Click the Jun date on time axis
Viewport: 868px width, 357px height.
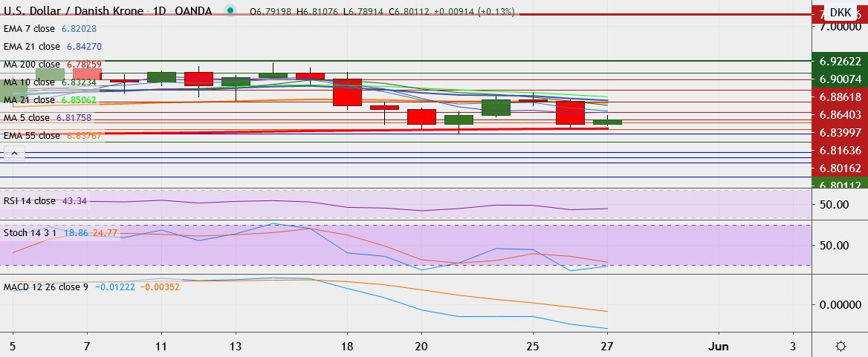point(719,347)
